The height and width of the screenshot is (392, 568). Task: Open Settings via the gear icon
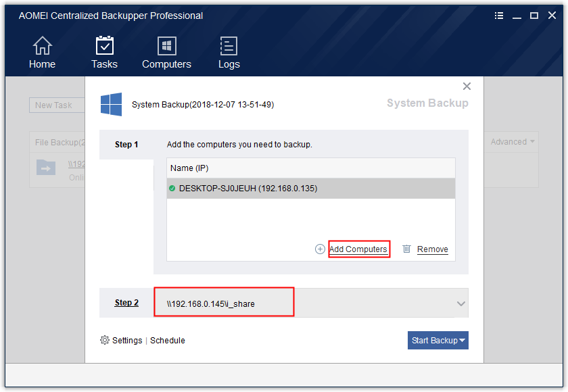click(105, 340)
